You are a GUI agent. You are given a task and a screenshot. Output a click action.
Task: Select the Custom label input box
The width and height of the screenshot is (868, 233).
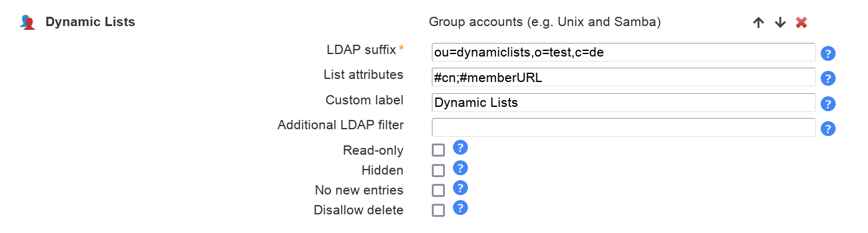pyautogui.click(x=623, y=103)
